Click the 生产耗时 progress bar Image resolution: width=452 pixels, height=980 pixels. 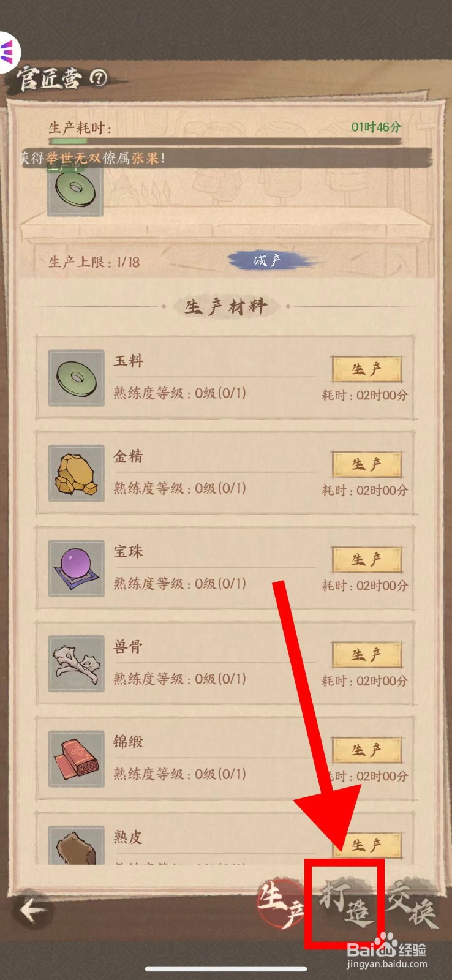coord(226,142)
